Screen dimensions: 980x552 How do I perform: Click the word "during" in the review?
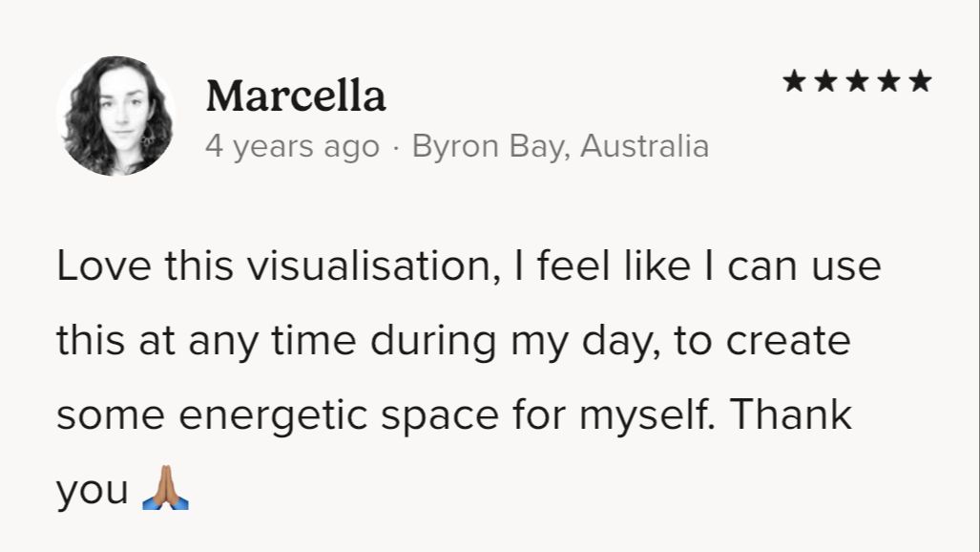pos(430,341)
